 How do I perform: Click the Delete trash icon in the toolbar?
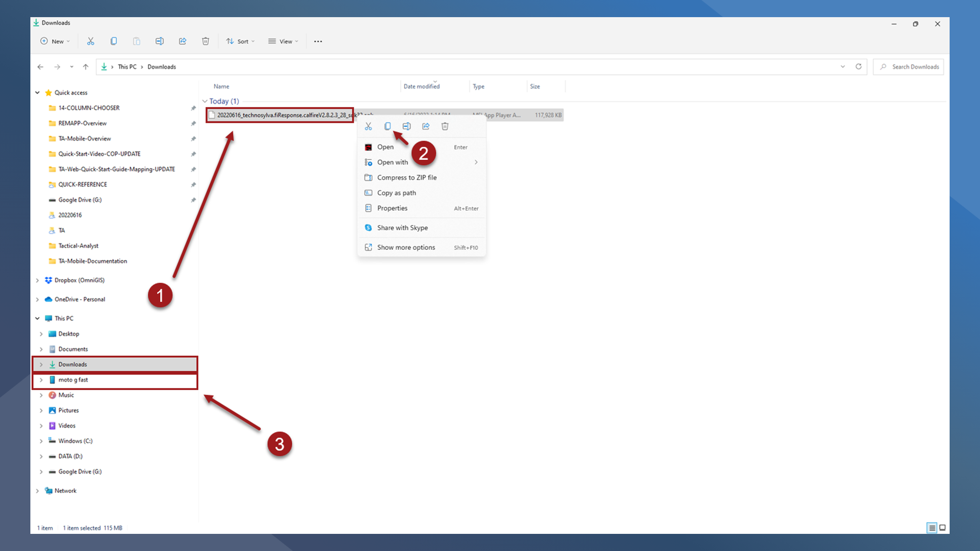click(x=206, y=41)
